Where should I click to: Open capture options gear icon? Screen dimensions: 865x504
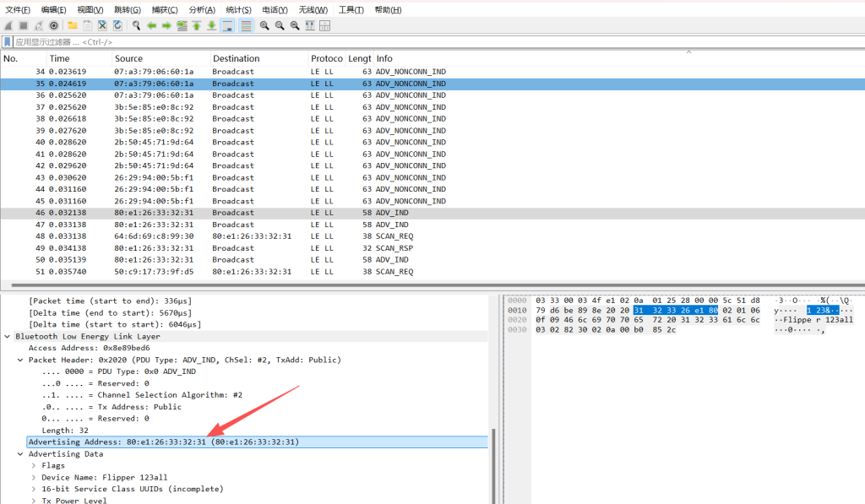(54, 26)
